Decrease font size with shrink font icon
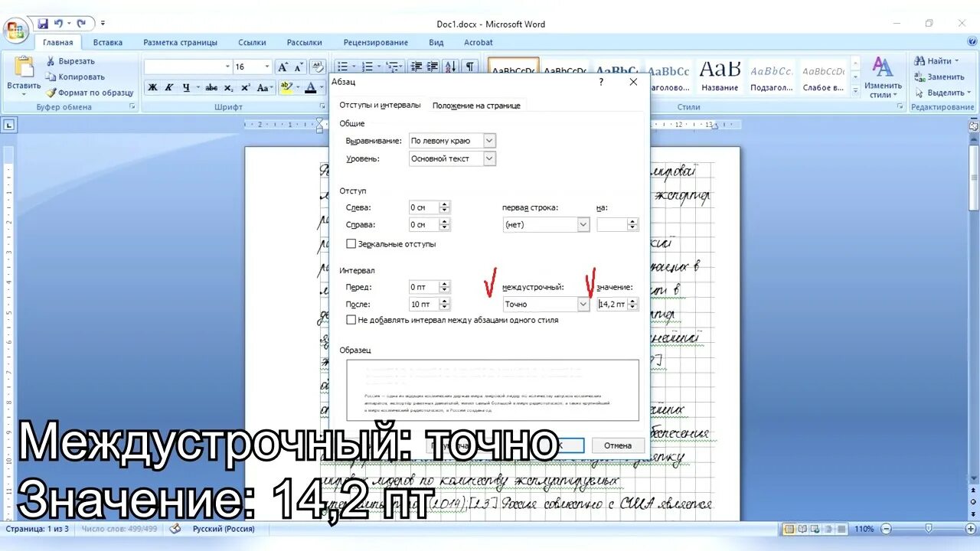 pos(299,67)
